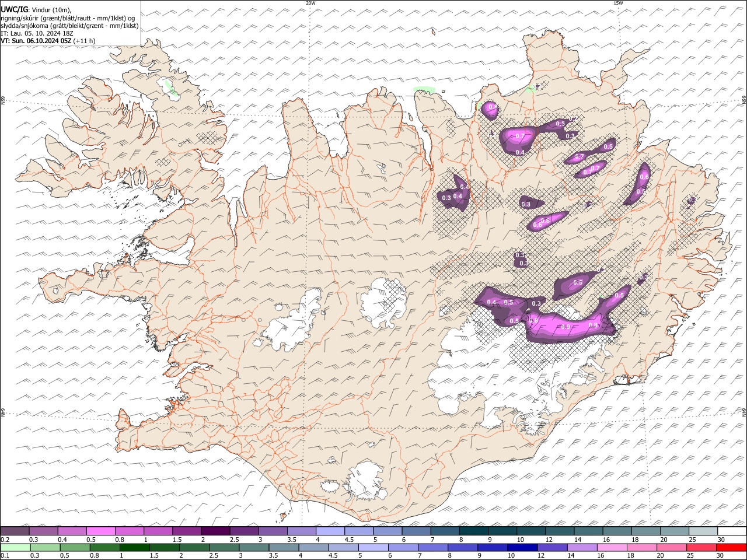Click the '20W' longitude label
The width and height of the screenshot is (747, 560).
click(310, 3)
